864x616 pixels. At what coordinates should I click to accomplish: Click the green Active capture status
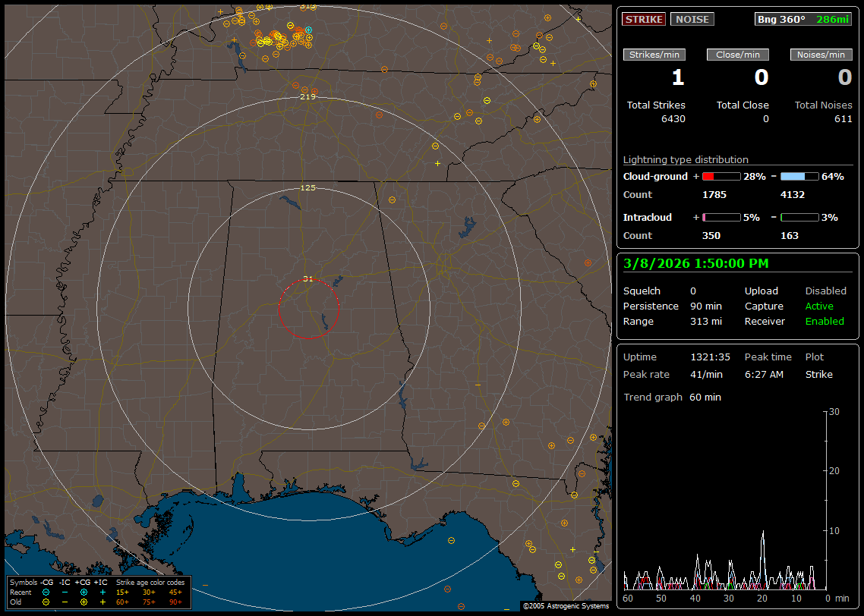click(819, 306)
